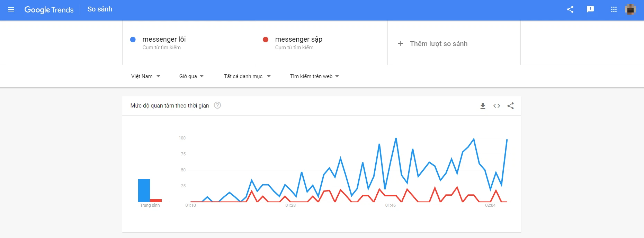644x238 pixels.
Task: Open the send feedback icon
Action: tap(590, 9)
